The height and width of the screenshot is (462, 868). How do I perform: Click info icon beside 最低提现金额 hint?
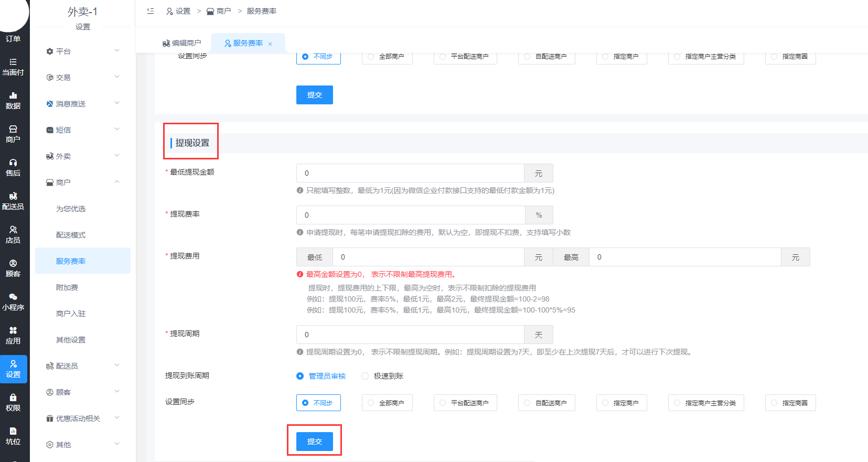tap(300, 190)
